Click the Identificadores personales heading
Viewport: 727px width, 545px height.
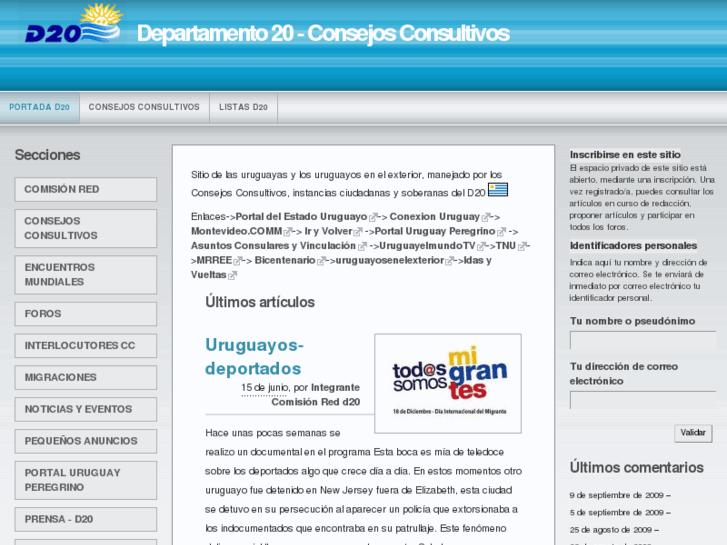(633, 245)
